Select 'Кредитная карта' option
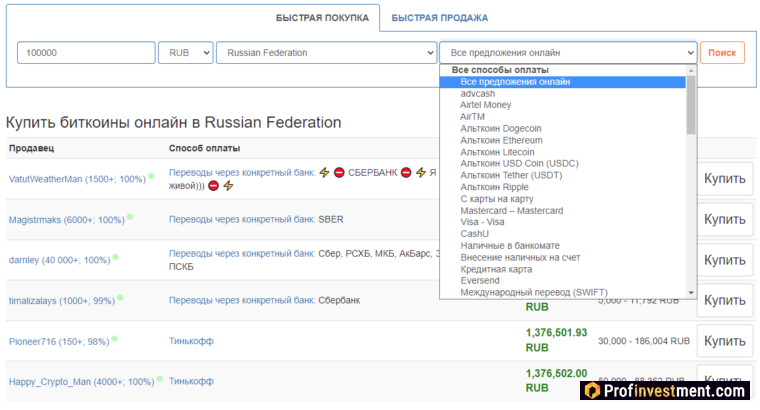The image size is (760, 410). click(496, 269)
